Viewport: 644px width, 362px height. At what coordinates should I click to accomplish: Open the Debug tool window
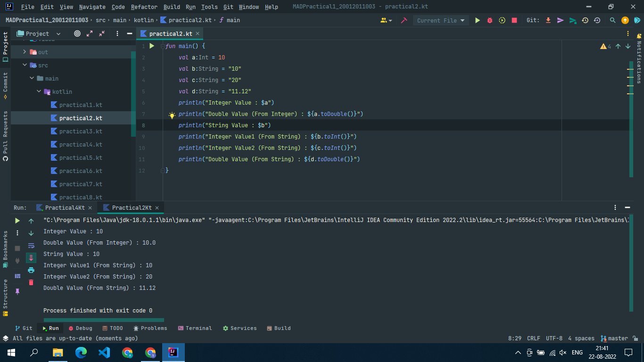[80, 328]
